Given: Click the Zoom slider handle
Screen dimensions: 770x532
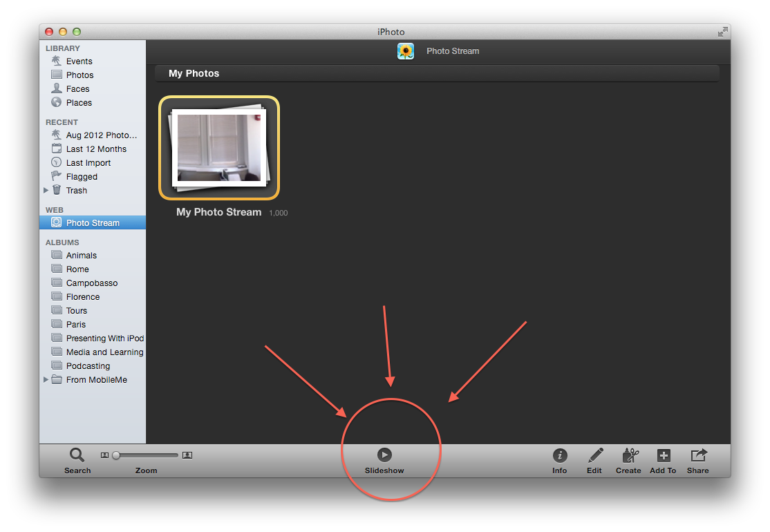Looking at the screenshot, I should [116, 455].
